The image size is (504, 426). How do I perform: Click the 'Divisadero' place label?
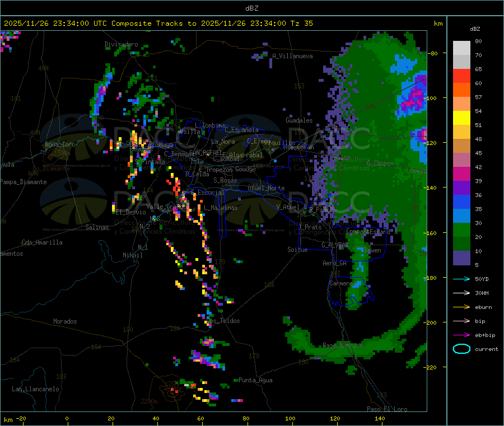coord(121,44)
